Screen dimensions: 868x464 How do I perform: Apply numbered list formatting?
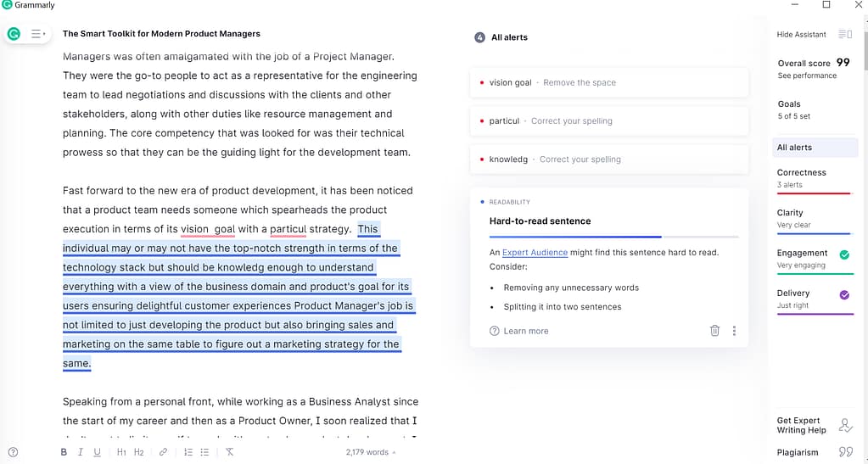point(188,452)
